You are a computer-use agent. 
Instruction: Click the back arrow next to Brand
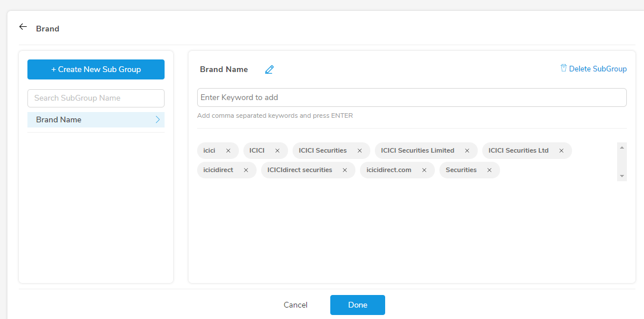tap(23, 27)
